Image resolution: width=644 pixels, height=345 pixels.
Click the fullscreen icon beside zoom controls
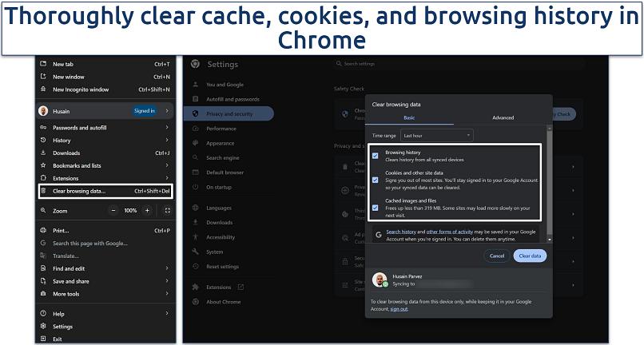coord(167,211)
